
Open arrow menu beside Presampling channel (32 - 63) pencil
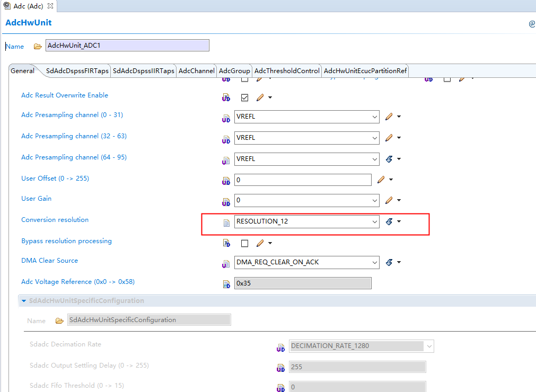399,138
